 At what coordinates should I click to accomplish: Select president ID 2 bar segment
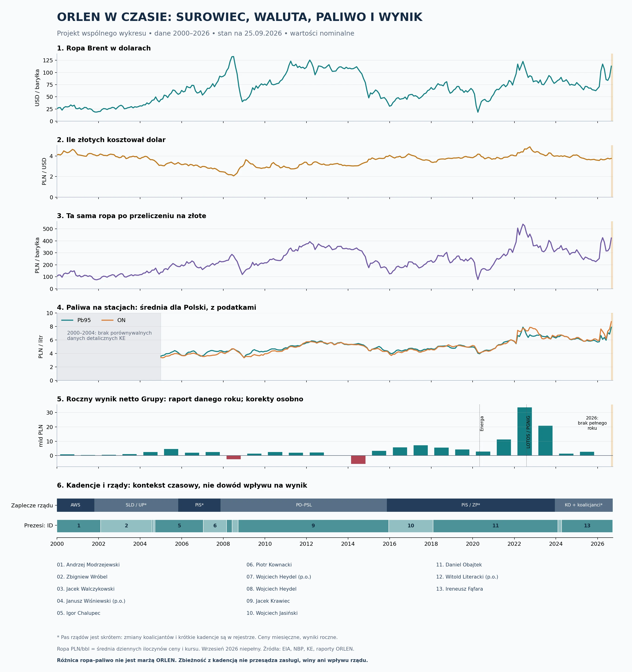click(126, 526)
